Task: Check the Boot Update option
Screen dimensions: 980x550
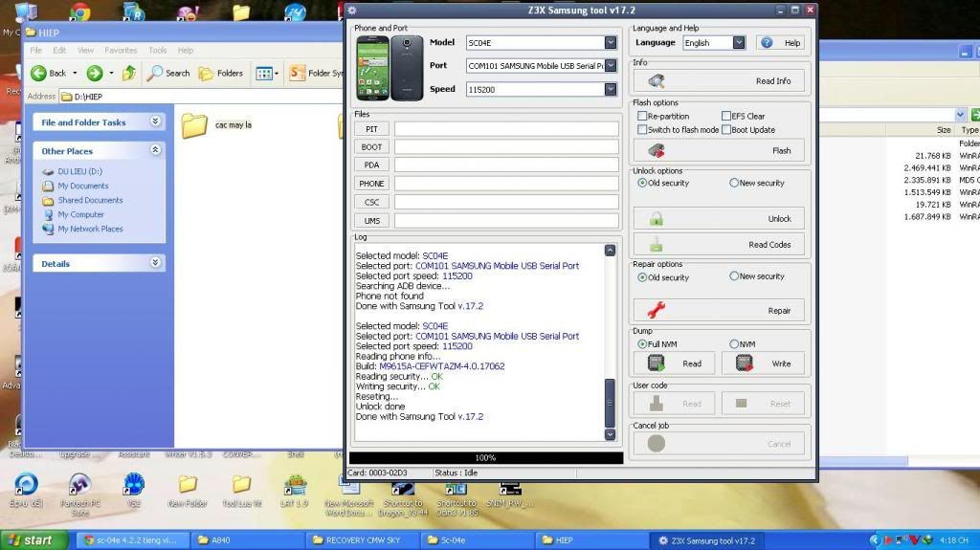Action: point(726,129)
